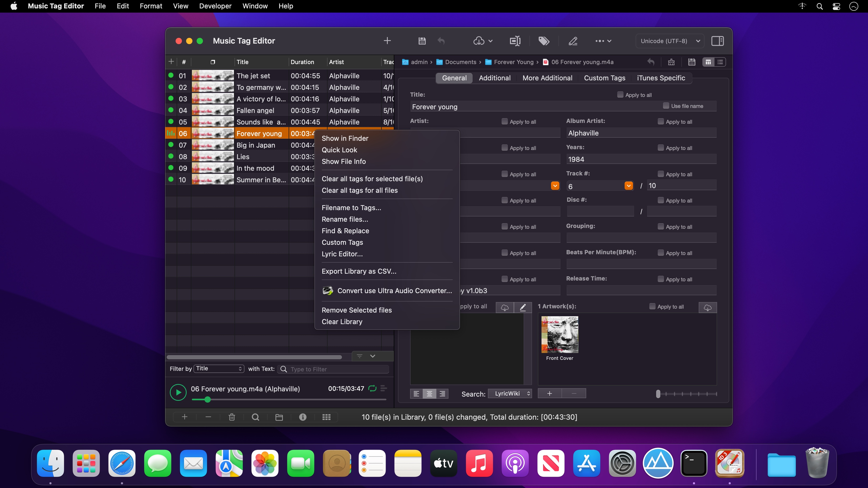Click the trash icon in the bottom bar
The image size is (868, 488).
[232, 417]
